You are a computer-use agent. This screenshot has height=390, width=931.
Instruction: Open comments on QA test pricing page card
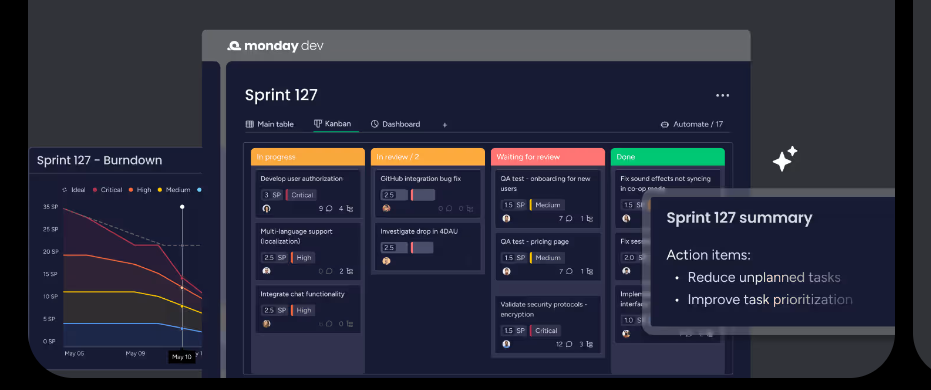click(x=569, y=271)
